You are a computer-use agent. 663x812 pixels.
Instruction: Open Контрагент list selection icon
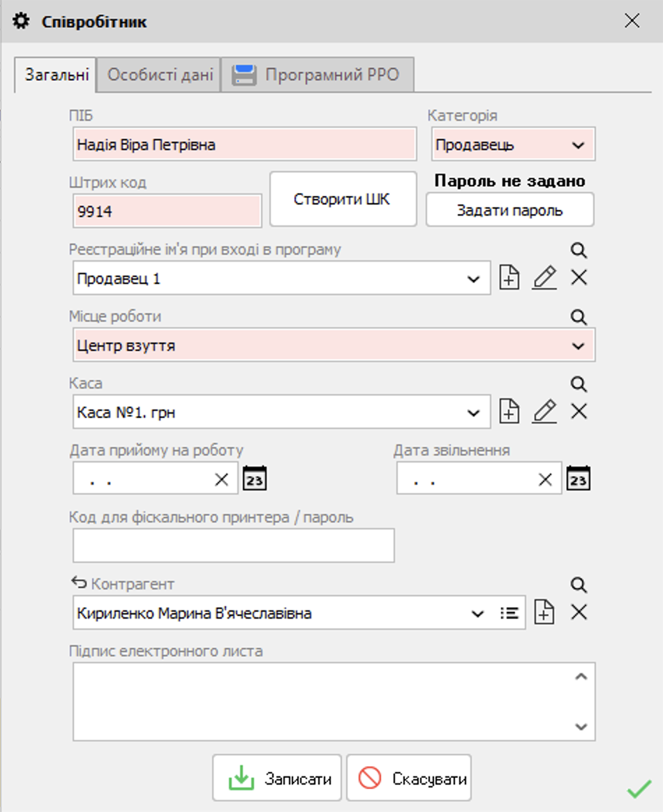point(509,613)
